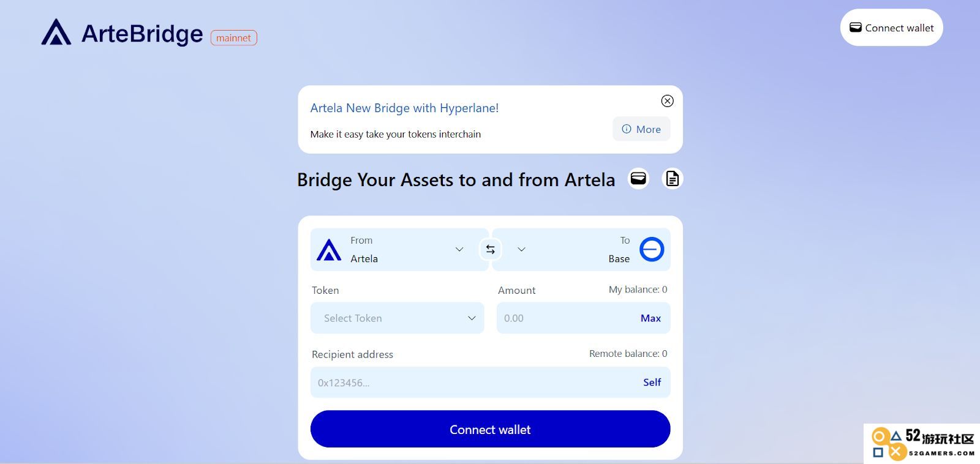Click the Base chain logo
The width and height of the screenshot is (980, 464).
(652, 249)
